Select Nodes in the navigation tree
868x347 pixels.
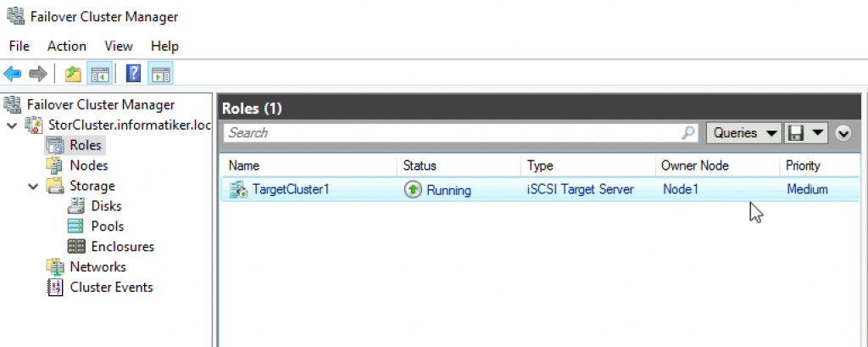(x=88, y=165)
